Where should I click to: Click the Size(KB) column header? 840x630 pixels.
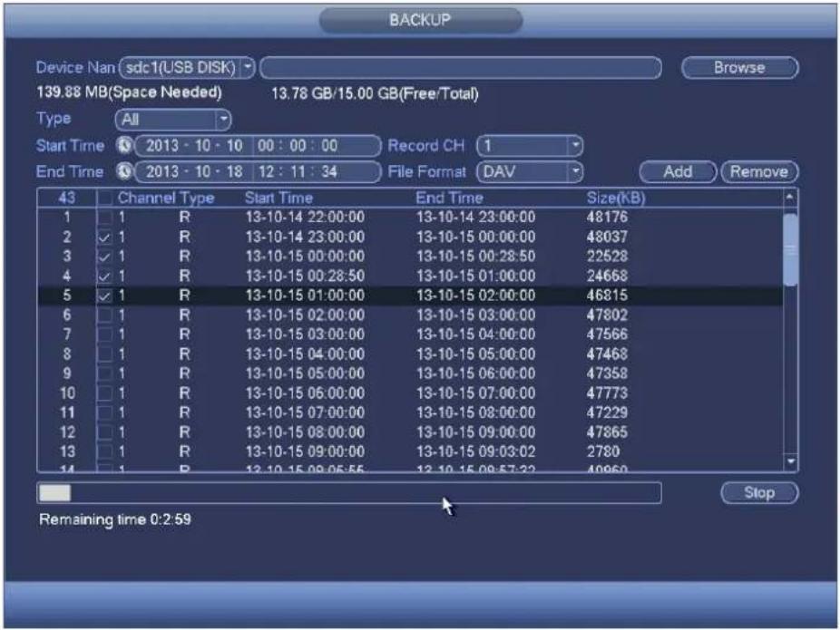[616, 198]
